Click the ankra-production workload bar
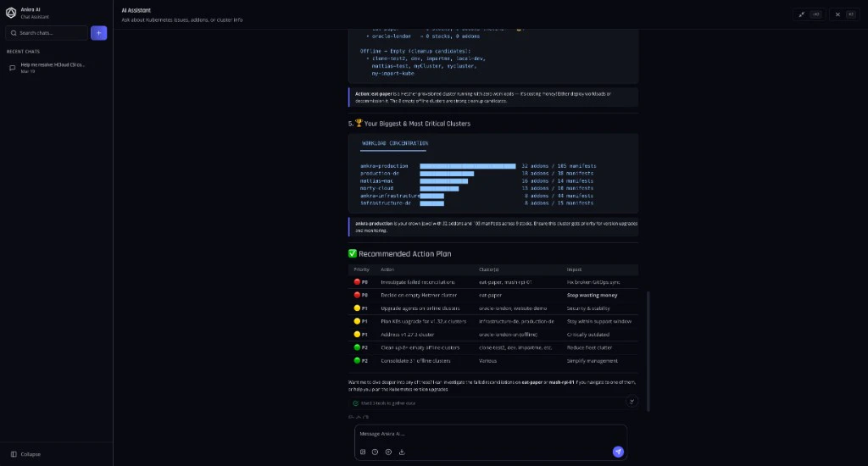The image size is (868, 466). (467, 166)
